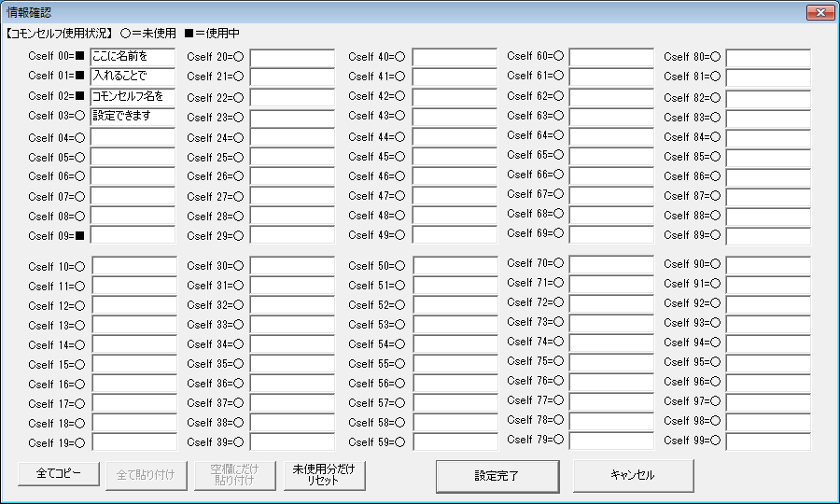Focus the Cself 45 input field
The height and width of the screenshot is (504, 840).
click(x=455, y=157)
